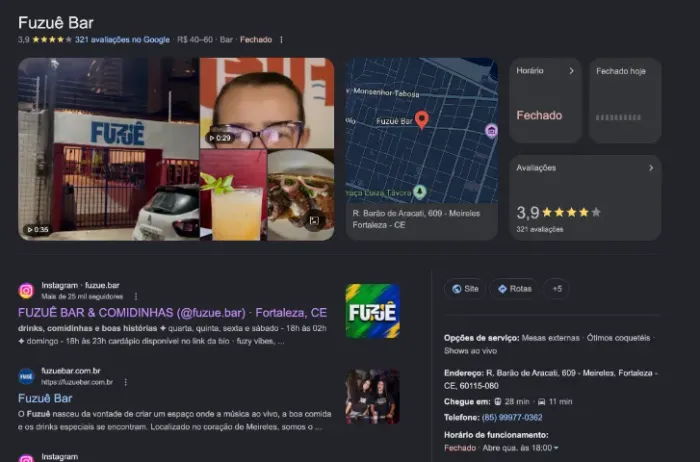The width and height of the screenshot is (700, 462).
Task: Click the '3,9' rating in Avaliações card
Action: 528,212
